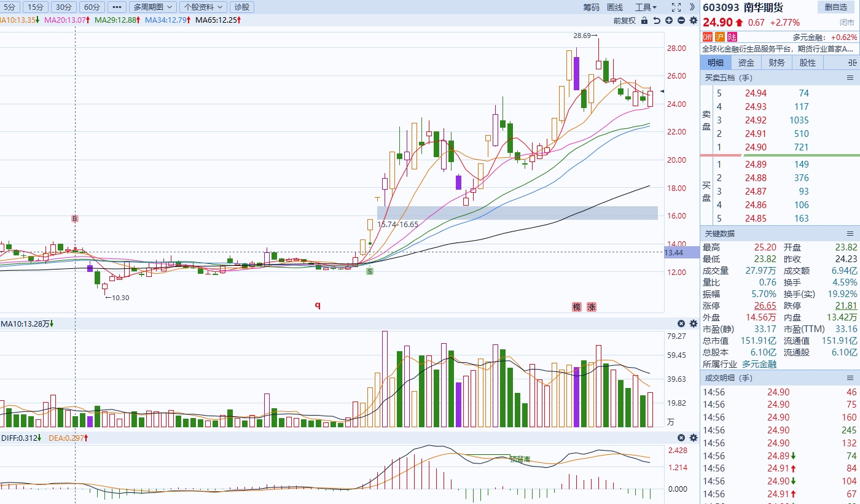Switch to 资金 tab
Image resolution: width=860 pixels, height=504 pixels.
(x=746, y=63)
